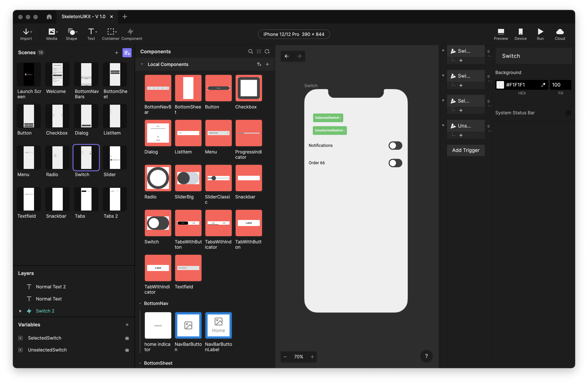Image resolution: width=588 pixels, height=384 pixels.
Task: Open Cloud from the toolbar
Action: point(560,32)
